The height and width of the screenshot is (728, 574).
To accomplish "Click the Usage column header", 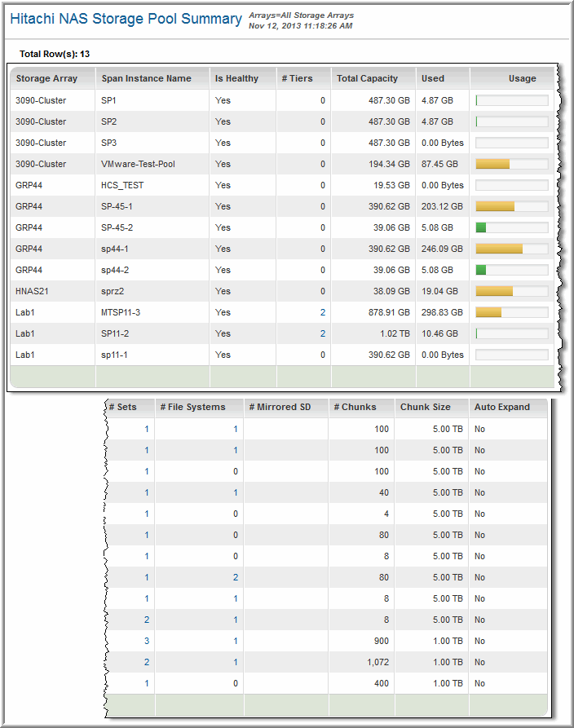I will click(x=522, y=78).
